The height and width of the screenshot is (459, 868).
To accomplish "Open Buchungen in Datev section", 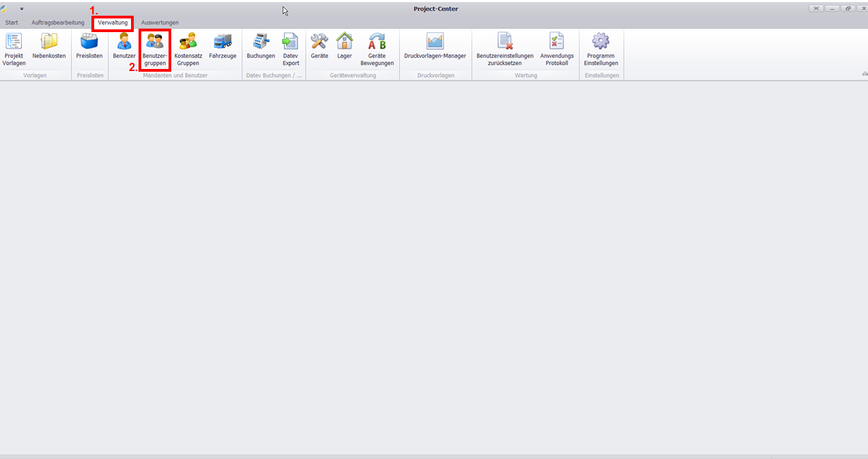I will [x=261, y=48].
